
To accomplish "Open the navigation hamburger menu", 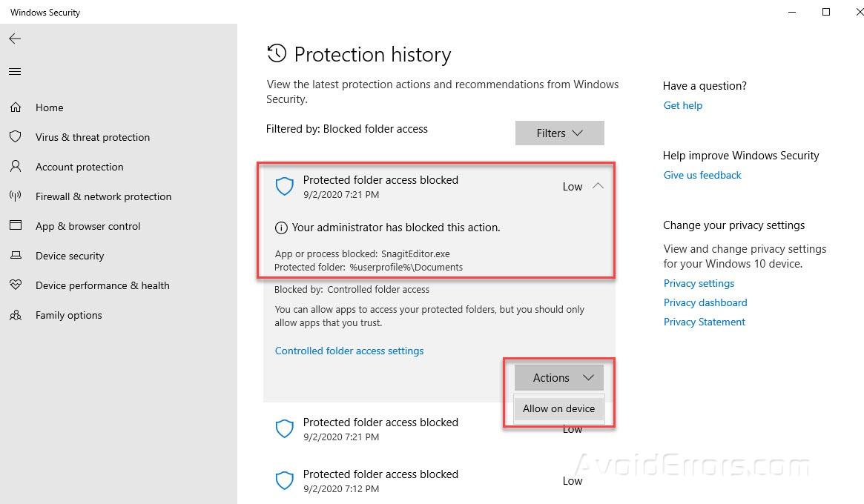I will coord(15,71).
